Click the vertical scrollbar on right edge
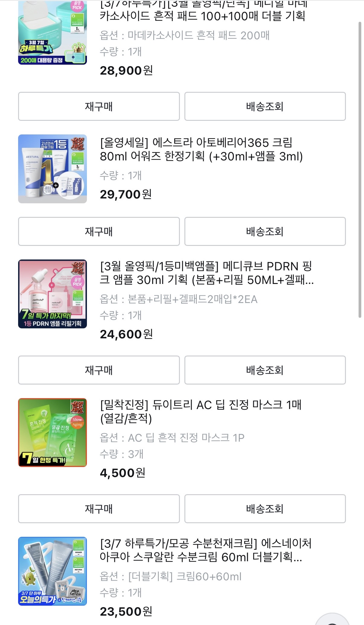This screenshot has width=364, height=625. coord(359,169)
